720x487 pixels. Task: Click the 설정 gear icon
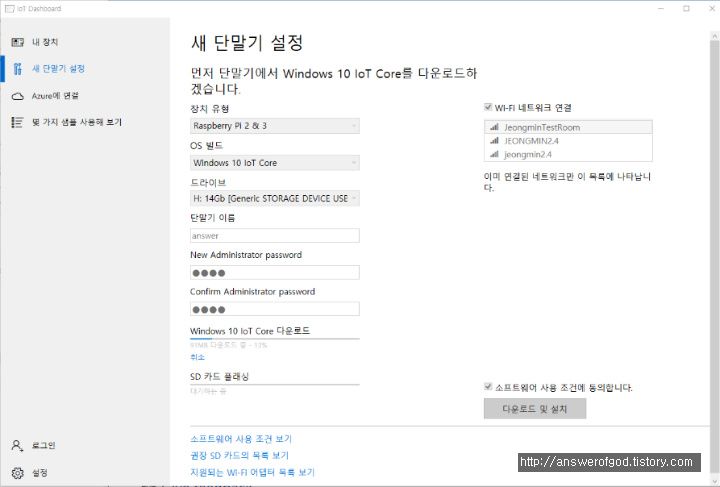(17, 473)
